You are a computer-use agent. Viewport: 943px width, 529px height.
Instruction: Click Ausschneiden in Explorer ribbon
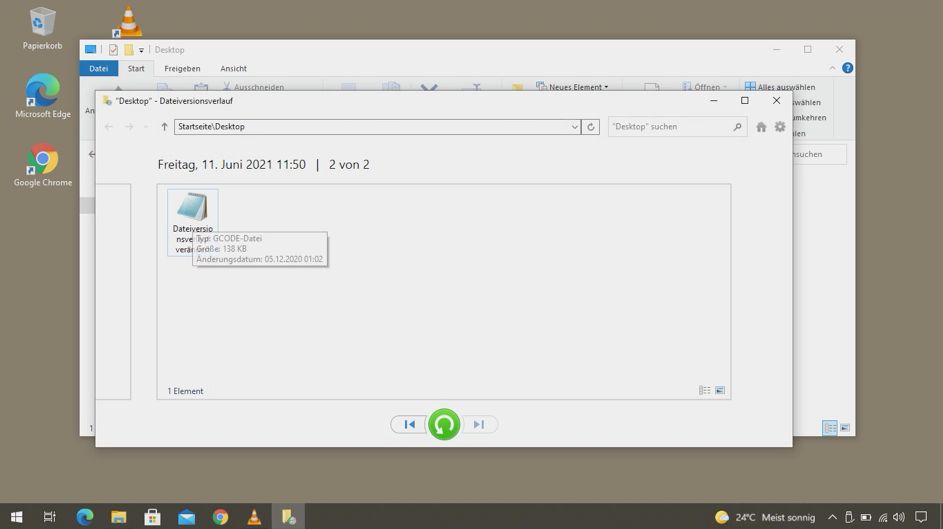(253, 87)
